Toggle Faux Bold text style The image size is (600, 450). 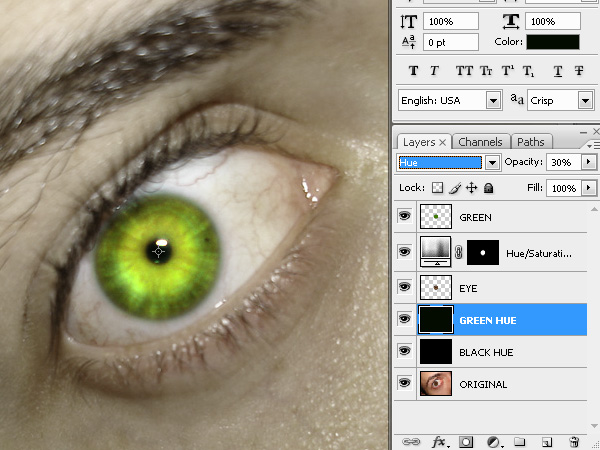point(413,71)
